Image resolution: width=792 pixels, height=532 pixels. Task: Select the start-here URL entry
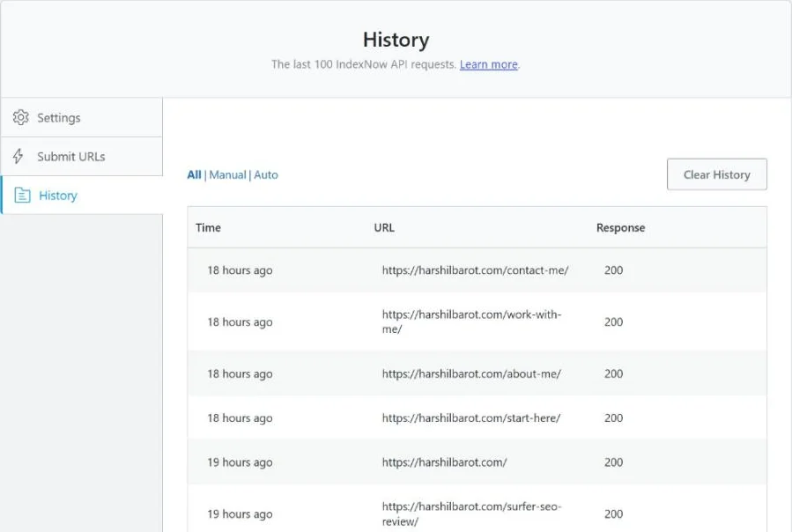(470, 418)
